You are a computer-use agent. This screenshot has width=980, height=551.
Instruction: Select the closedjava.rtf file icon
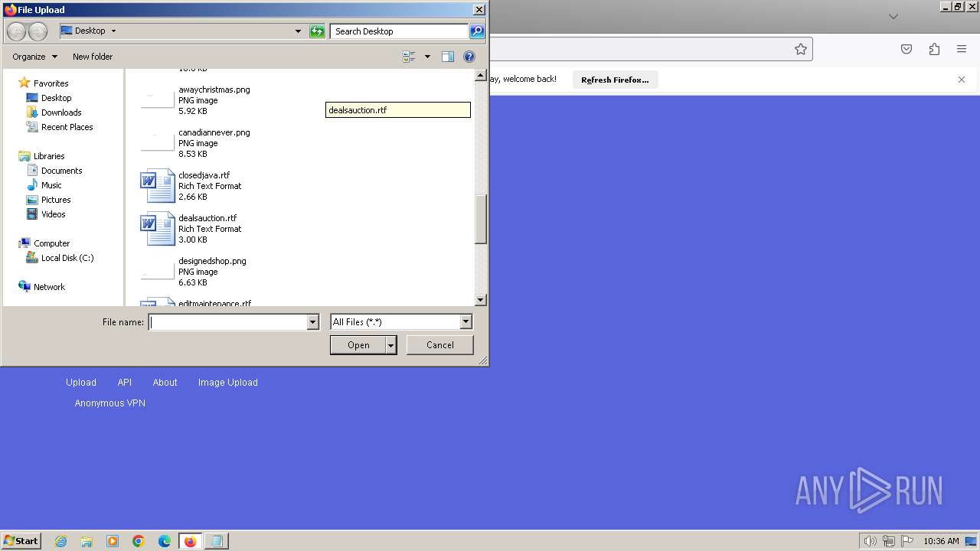pos(158,186)
